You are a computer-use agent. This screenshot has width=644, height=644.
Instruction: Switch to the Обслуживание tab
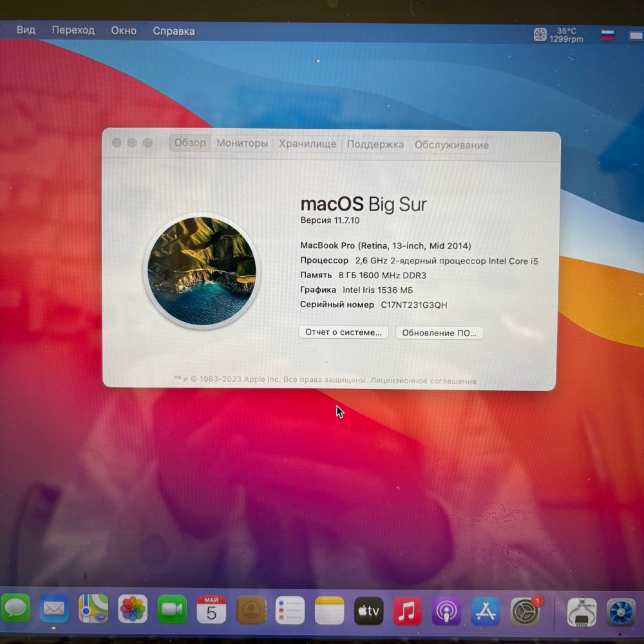coord(451,145)
